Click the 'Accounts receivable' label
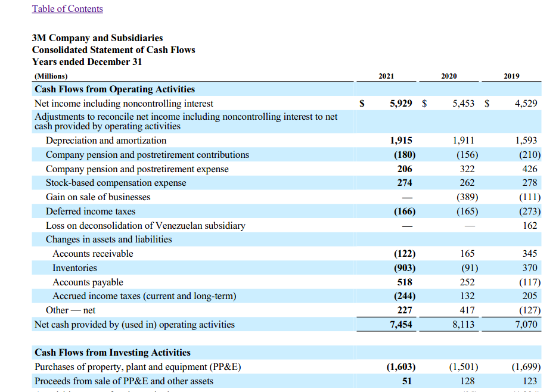The height and width of the screenshot is (392, 559). [x=93, y=254]
